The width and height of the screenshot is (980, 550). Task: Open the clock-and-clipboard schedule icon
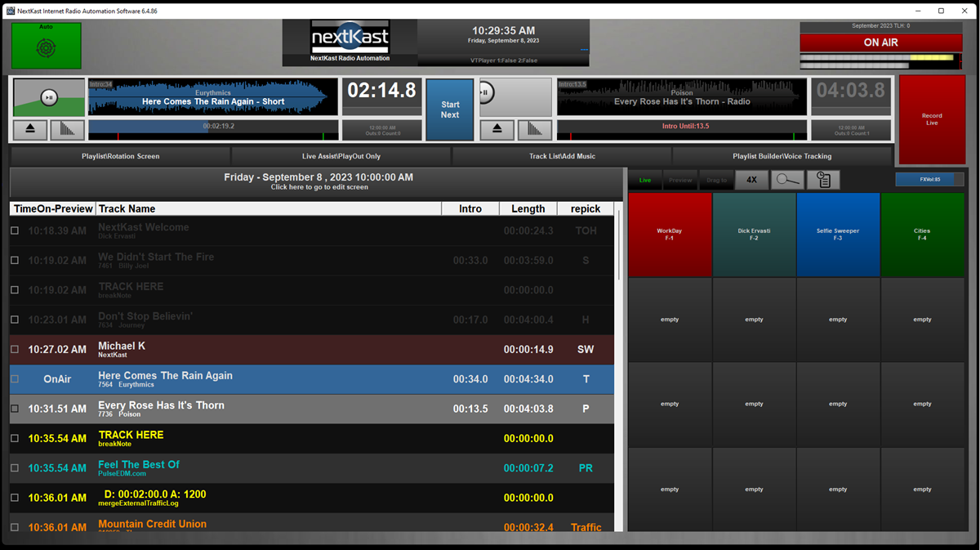coord(823,181)
